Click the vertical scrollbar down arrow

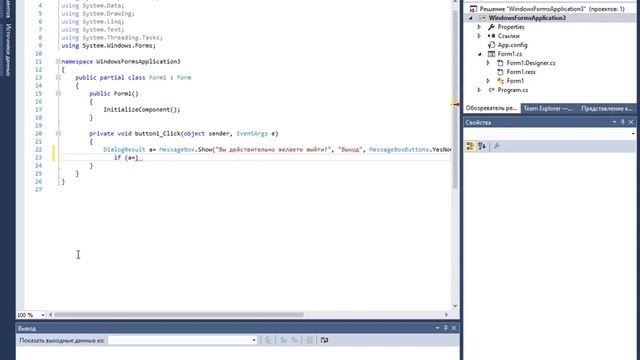pos(455,306)
